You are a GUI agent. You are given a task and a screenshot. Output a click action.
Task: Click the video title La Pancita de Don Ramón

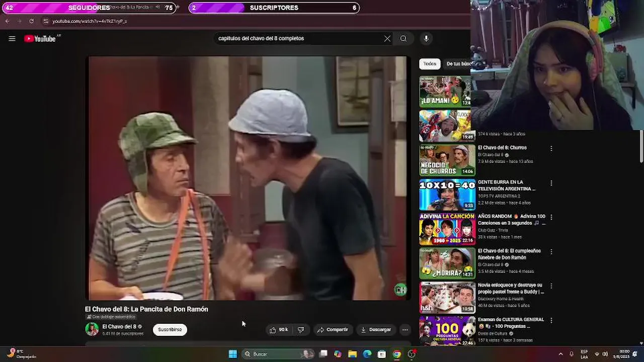tap(146, 309)
